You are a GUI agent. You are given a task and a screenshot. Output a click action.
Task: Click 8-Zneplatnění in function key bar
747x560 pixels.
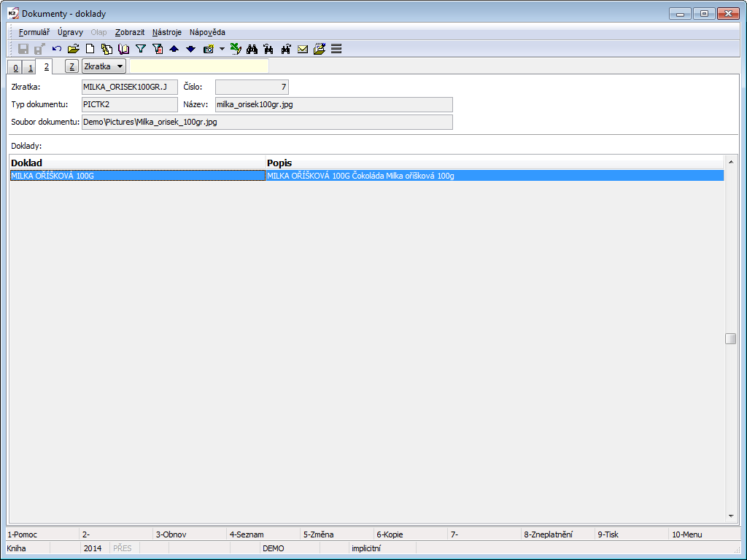[558, 534]
